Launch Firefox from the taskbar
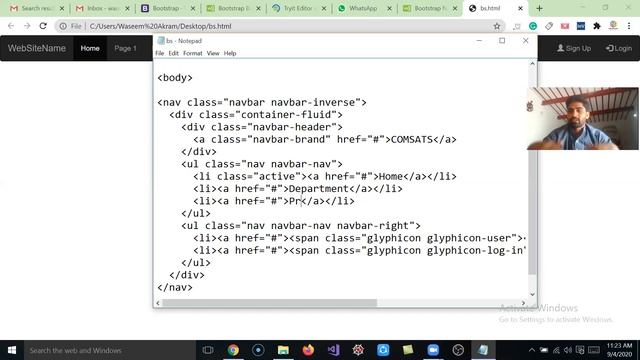Image resolution: width=640 pixels, height=360 pixels. click(x=308, y=350)
